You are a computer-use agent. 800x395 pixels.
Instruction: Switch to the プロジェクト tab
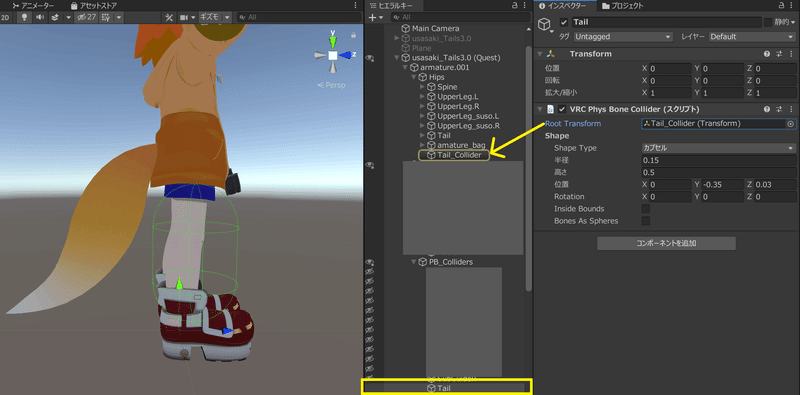point(622,6)
